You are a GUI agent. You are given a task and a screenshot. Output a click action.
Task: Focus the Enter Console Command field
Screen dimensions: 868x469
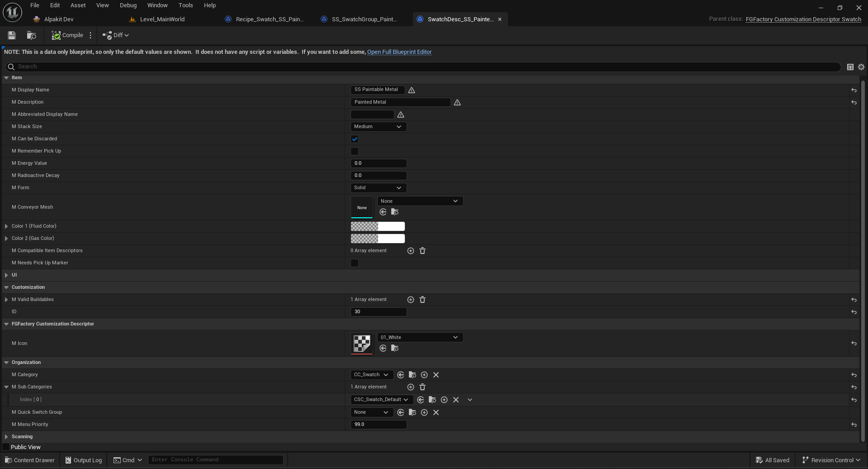[216, 460]
